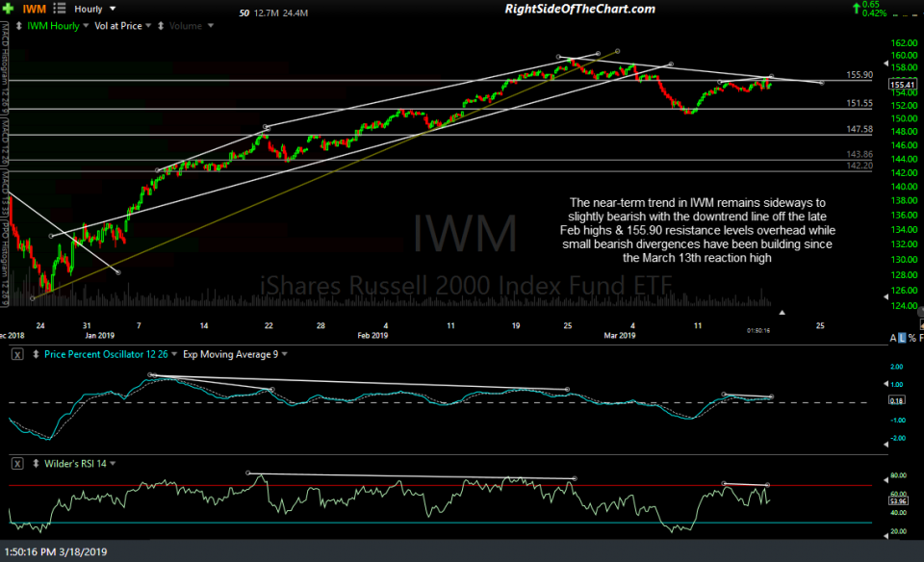Click the reorder arrows beside IWM Hourly

(x=19, y=25)
